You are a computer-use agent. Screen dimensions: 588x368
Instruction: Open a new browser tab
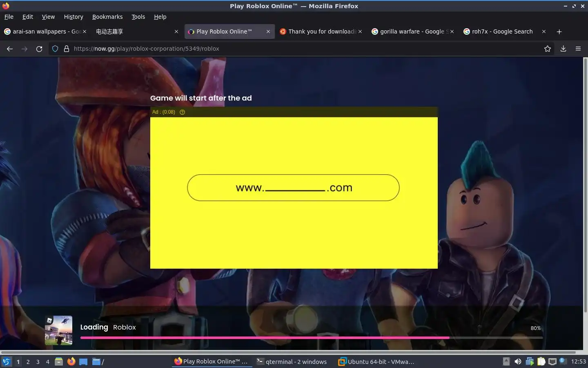coord(559,31)
